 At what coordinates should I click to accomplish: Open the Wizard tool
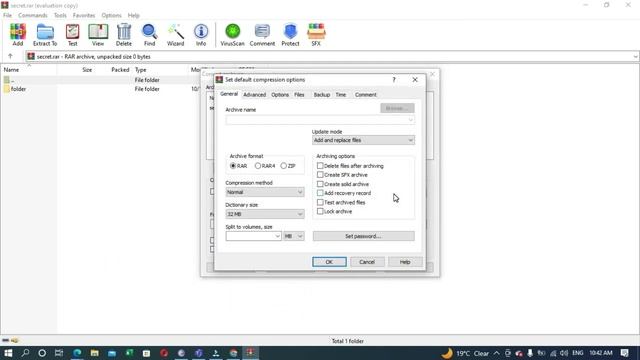pos(176,35)
